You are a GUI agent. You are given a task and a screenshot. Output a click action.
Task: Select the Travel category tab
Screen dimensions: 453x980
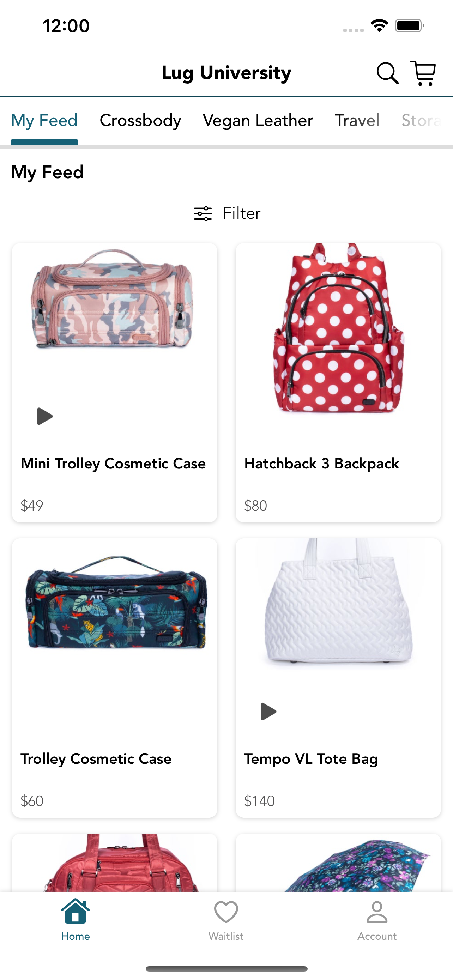click(357, 120)
